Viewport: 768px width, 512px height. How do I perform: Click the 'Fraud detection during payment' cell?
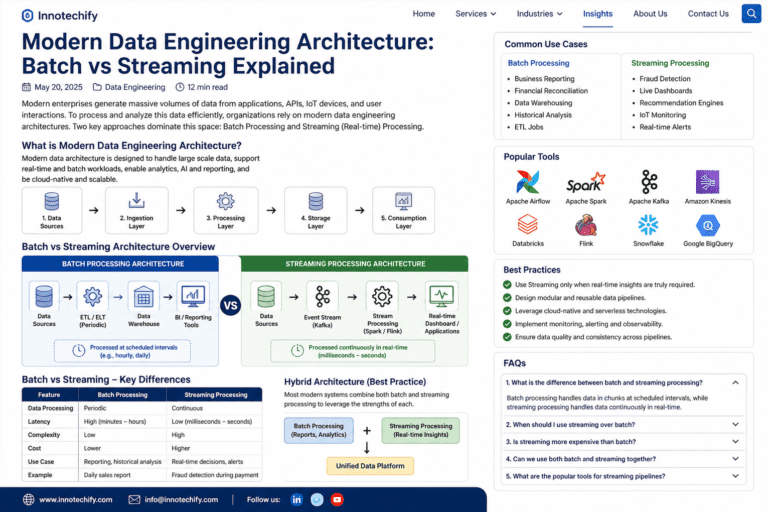click(x=215, y=475)
